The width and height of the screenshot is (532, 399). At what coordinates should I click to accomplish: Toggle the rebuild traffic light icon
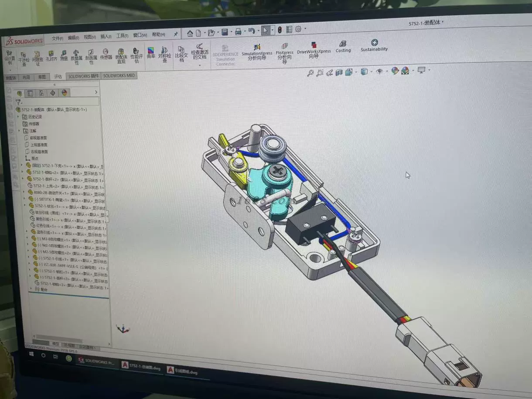(x=280, y=30)
